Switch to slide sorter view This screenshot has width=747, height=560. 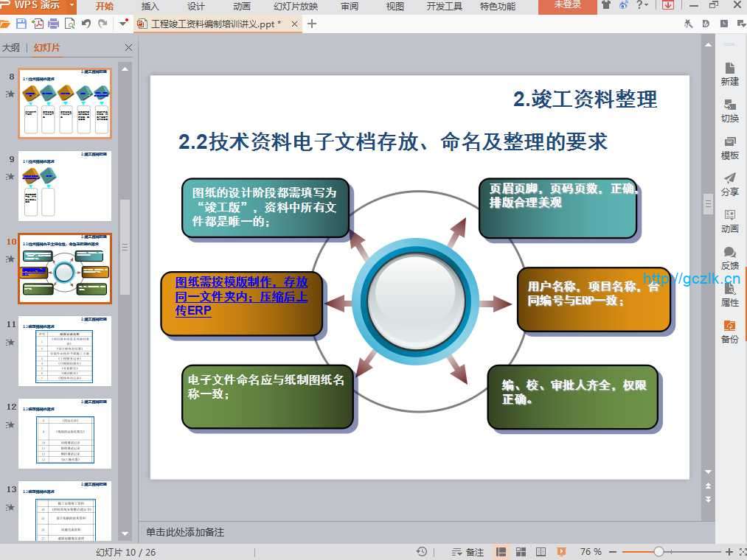coord(521,552)
